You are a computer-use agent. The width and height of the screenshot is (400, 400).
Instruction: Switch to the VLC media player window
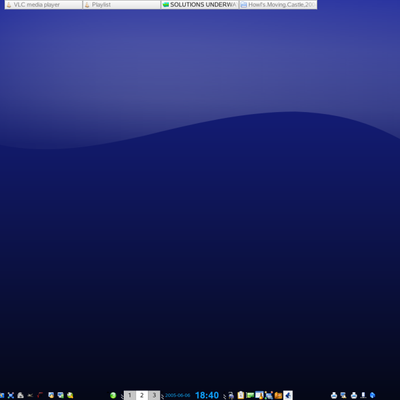[x=43, y=5]
